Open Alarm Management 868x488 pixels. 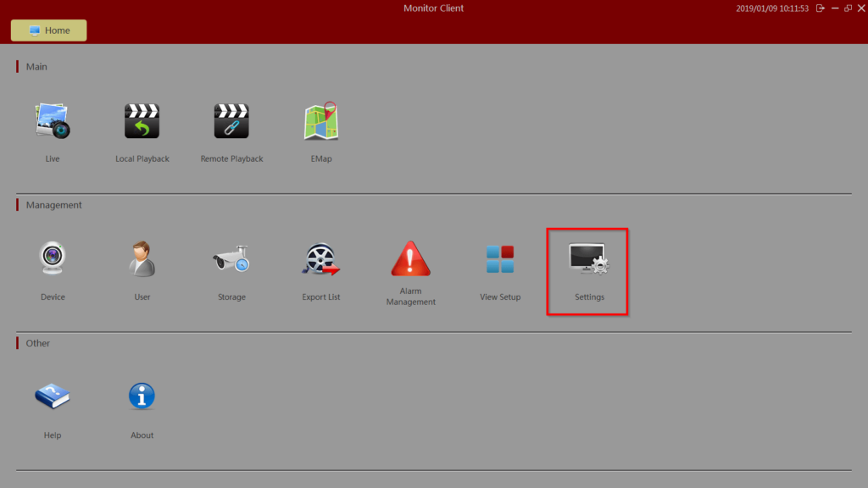[410, 258]
